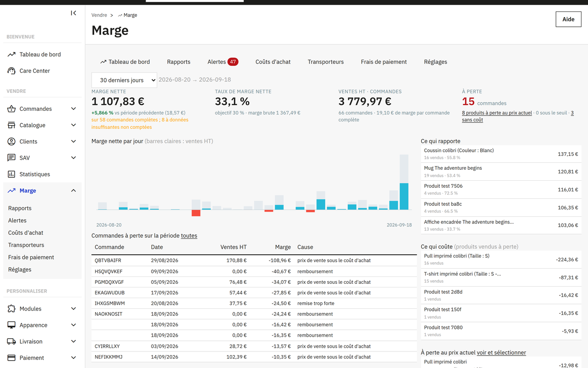The height and width of the screenshot is (368, 588).
Task: Open the Transporteurs tab
Action: coord(326,62)
